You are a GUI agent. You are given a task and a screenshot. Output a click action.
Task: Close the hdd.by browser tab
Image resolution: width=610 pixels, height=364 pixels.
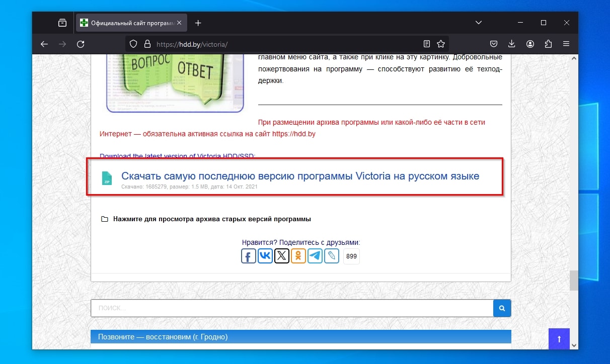tap(180, 23)
